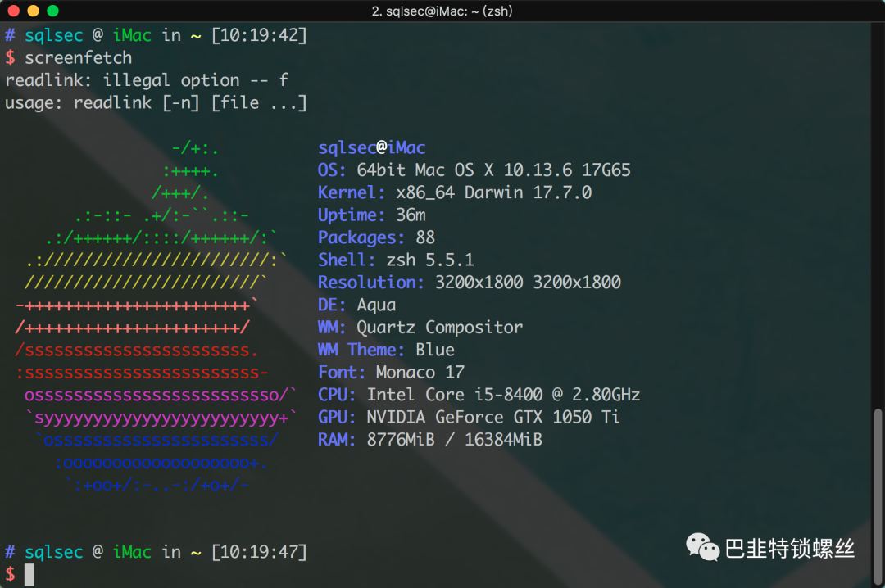This screenshot has width=885, height=588.
Task: Click the 'screenfetch' command text
Action: tap(79, 57)
